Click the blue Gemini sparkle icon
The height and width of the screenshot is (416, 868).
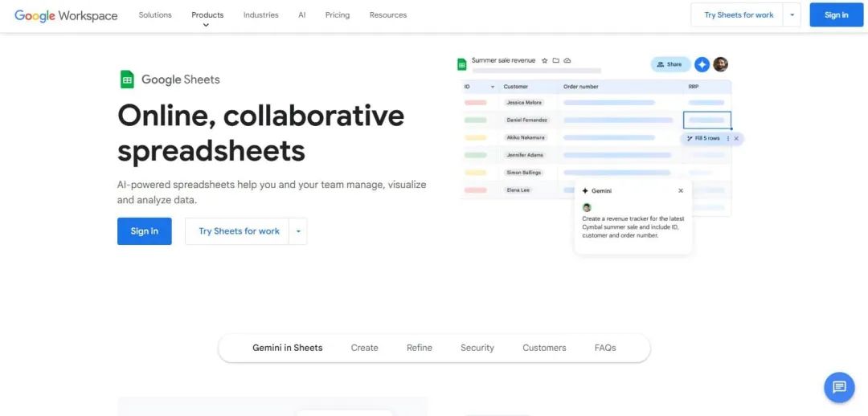702,65
